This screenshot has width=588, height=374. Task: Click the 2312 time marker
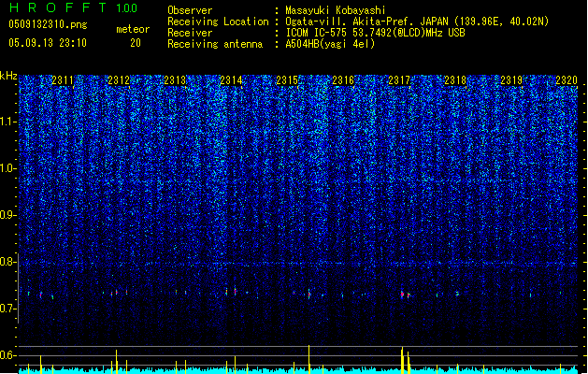click(x=119, y=80)
